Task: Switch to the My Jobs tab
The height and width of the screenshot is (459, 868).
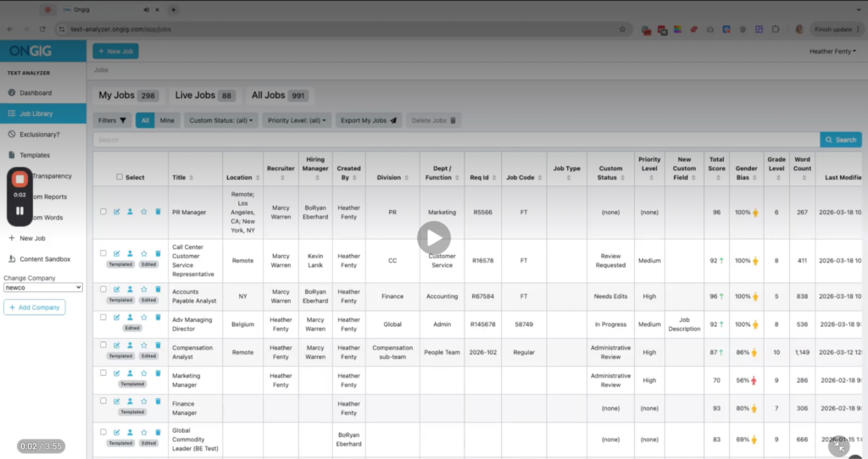Action: (129, 96)
